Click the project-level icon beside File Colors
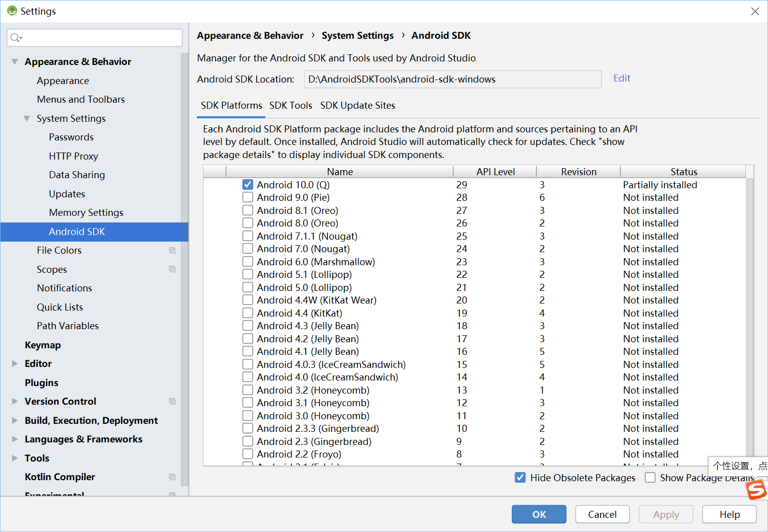Screen dimensions: 768x532 click(x=172, y=251)
